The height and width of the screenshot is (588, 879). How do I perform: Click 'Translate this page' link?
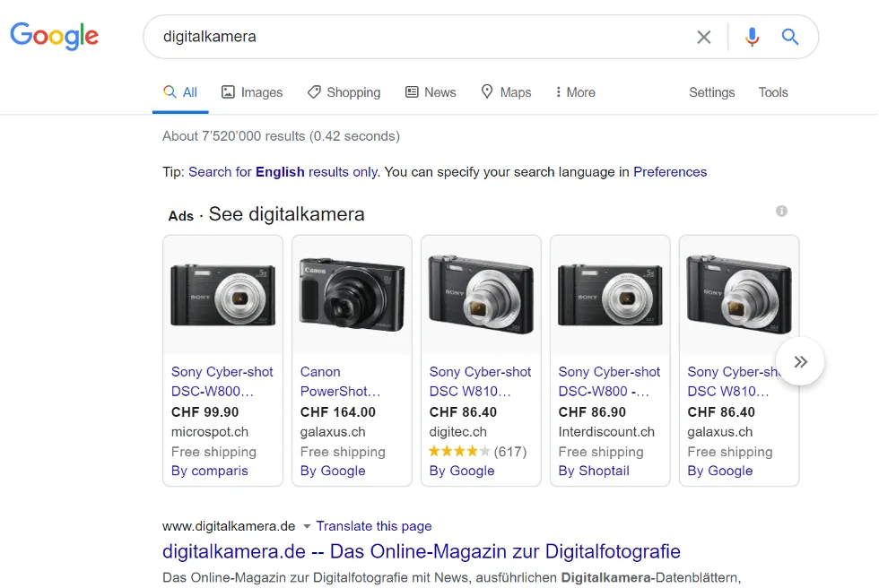(x=374, y=526)
